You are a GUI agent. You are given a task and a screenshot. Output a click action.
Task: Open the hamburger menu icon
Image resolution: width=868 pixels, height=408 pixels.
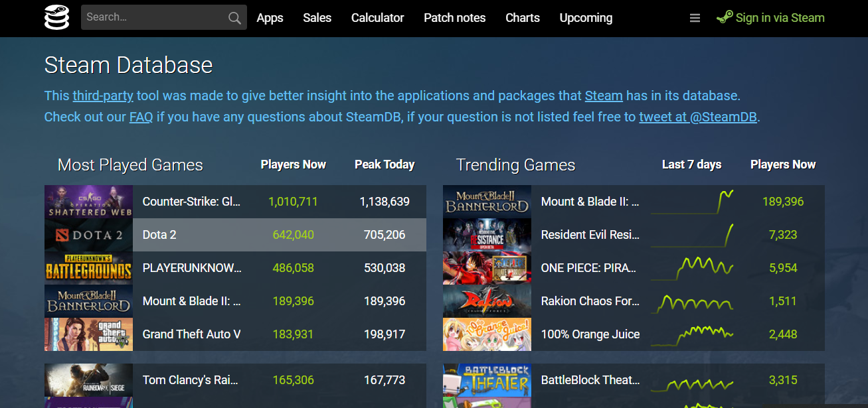coord(695,18)
